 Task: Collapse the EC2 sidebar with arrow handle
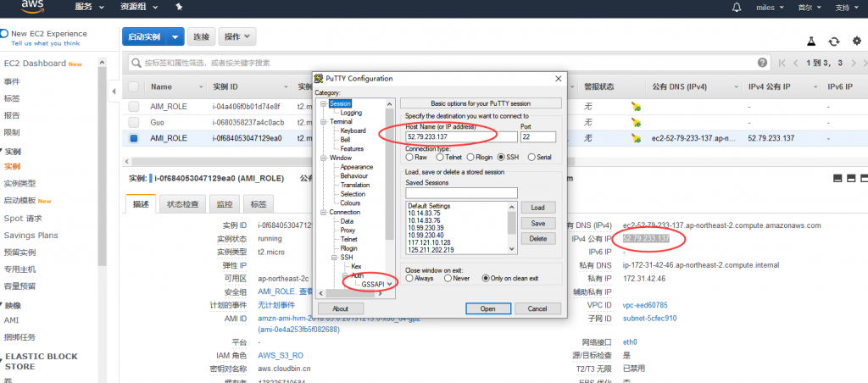(114, 91)
